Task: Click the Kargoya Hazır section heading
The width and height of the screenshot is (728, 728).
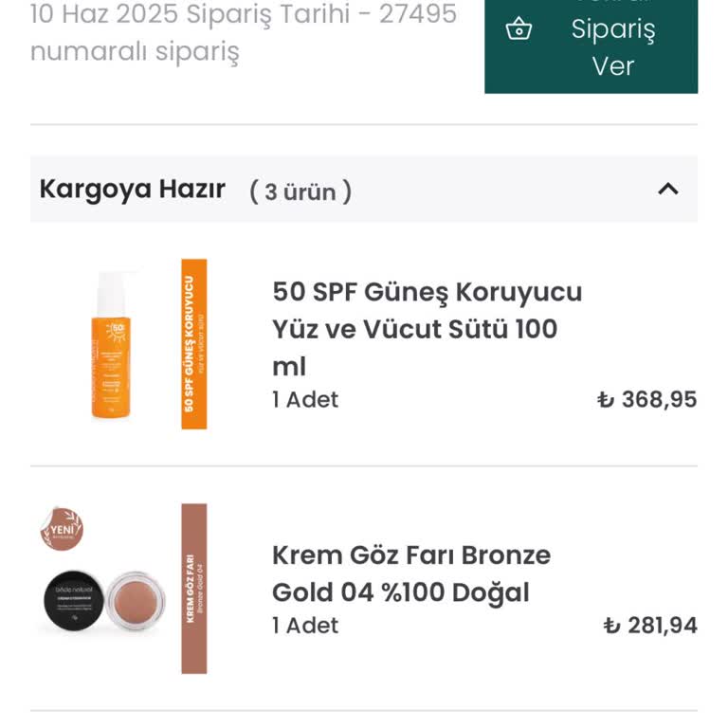Action: tap(133, 190)
